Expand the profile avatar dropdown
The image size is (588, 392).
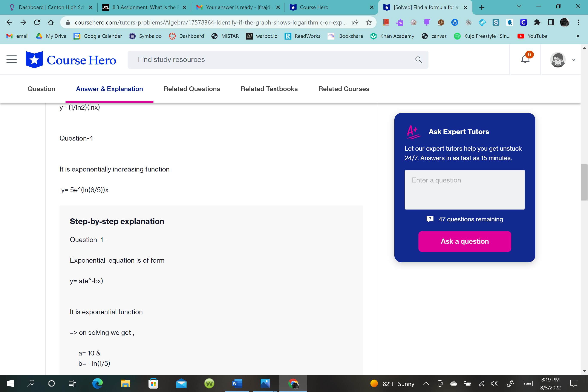click(574, 60)
